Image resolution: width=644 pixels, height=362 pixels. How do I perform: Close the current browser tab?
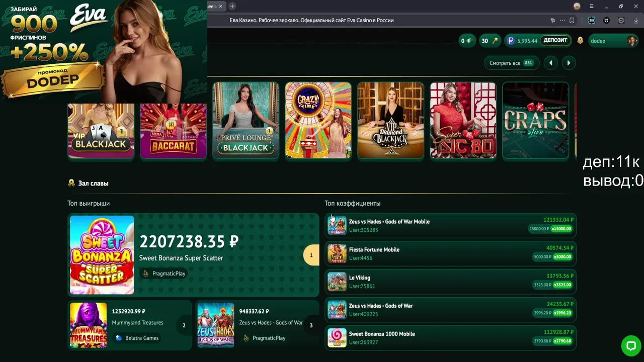tap(220, 6)
